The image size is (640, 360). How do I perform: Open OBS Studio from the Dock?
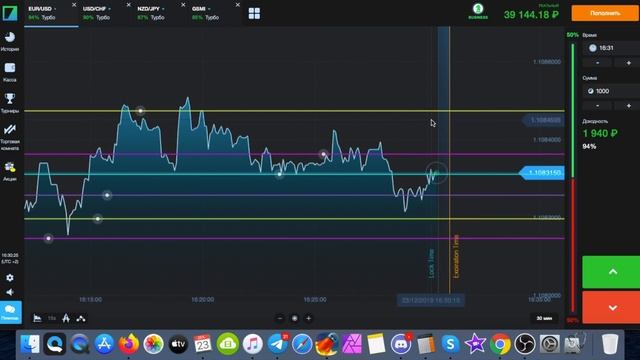(x=525, y=344)
